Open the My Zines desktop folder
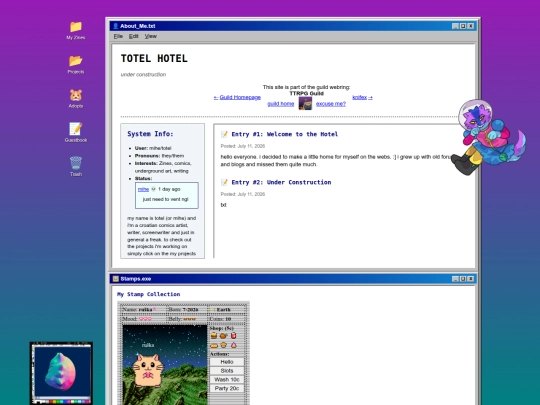Screen dimensions: 540x405 pyautogui.click(x=76, y=27)
